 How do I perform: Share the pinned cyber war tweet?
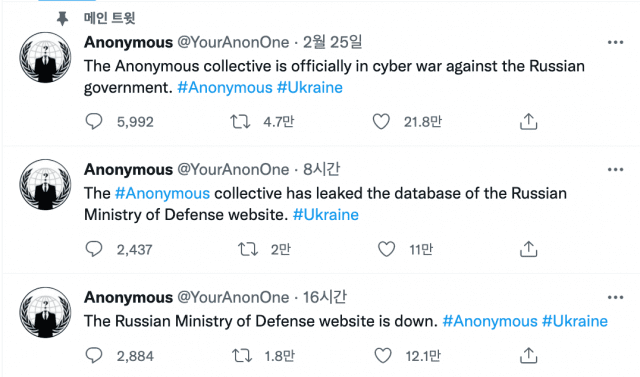[529, 121]
